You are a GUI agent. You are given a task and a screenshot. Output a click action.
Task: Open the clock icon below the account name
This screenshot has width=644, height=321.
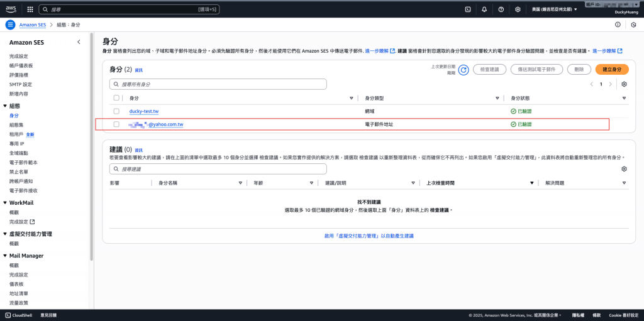pyautogui.click(x=633, y=24)
